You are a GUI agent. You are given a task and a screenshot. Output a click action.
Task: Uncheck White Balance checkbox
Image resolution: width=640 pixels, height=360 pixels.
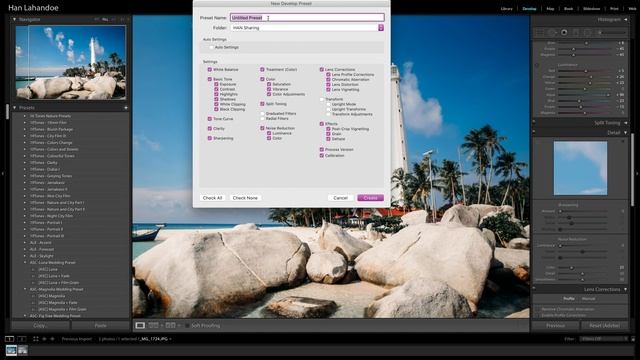pyautogui.click(x=210, y=70)
